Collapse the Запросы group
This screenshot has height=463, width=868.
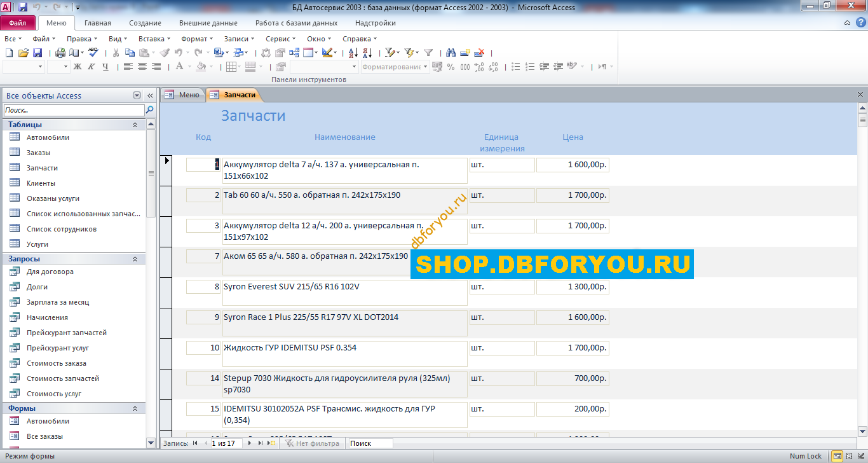[135, 259]
